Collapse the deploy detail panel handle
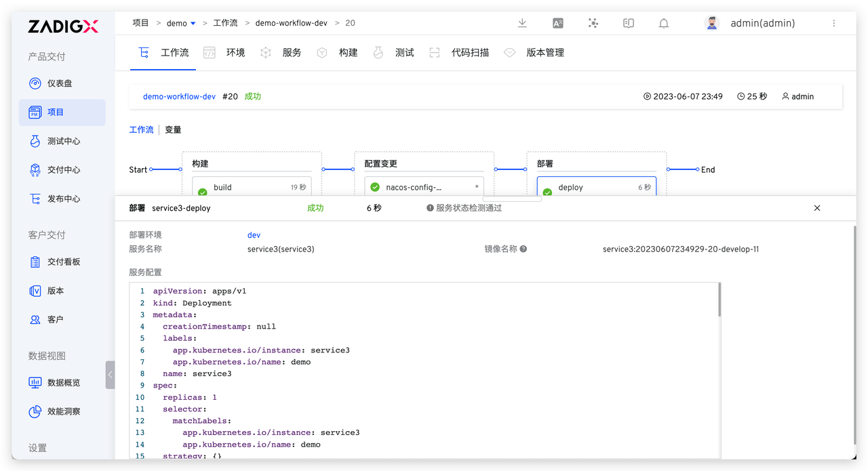This screenshot has width=868, height=471. pos(512,199)
